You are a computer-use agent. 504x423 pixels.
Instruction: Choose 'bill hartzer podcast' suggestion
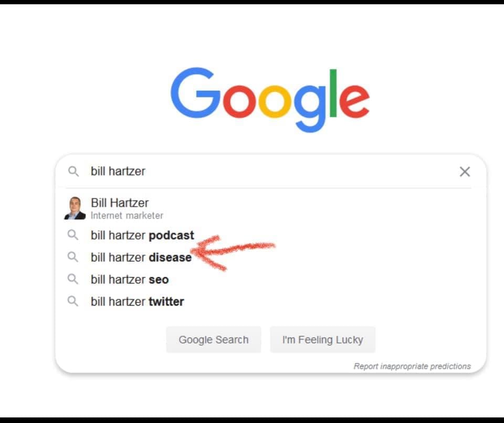coord(270,235)
